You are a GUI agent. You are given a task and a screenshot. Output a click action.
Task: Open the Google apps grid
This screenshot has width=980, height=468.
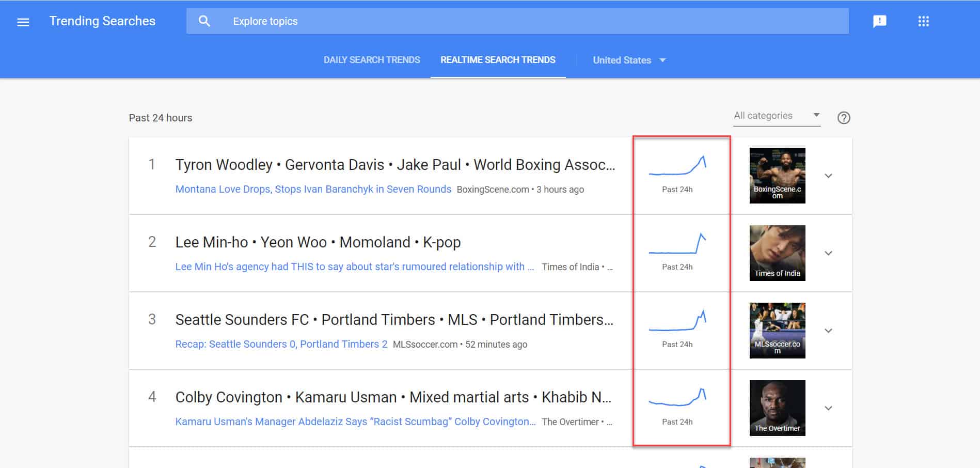point(923,21)
